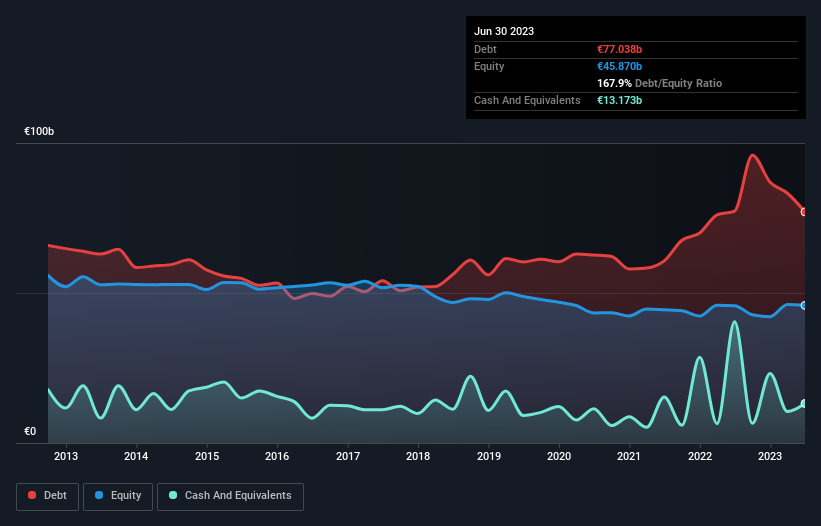Click the €100b y-axis label
The width and height of the screenshot is (821, 526).
pos(39,131)
